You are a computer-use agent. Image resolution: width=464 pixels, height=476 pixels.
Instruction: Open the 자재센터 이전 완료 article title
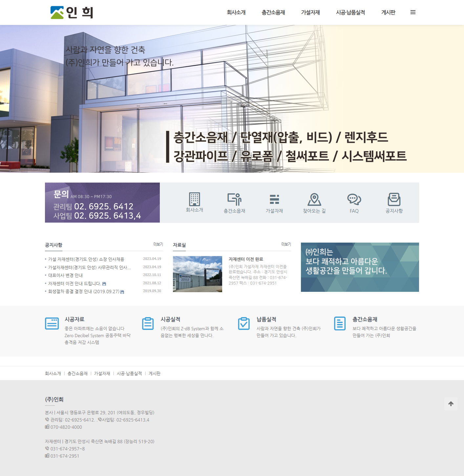(x=246, y=259)
